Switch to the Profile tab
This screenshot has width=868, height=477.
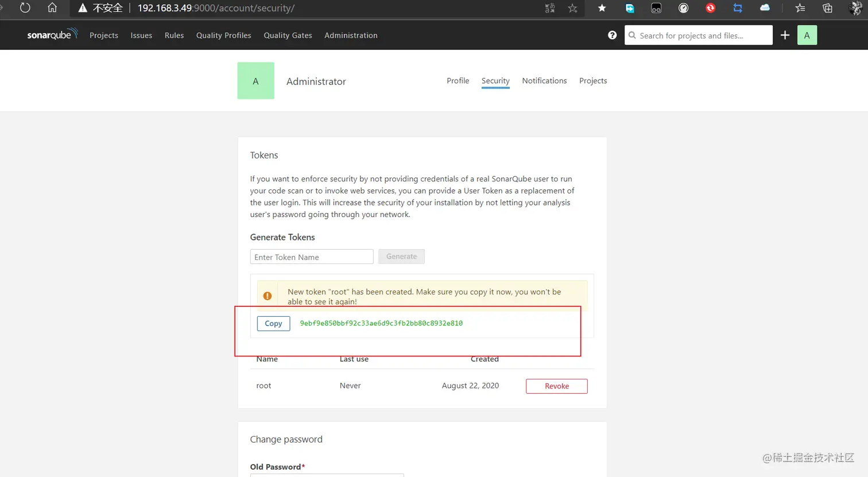pos(458,81)
